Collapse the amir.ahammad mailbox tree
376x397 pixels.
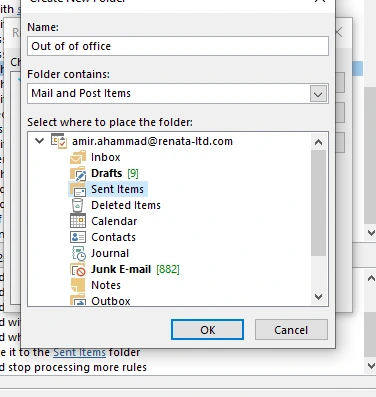[x=39, y=141]
